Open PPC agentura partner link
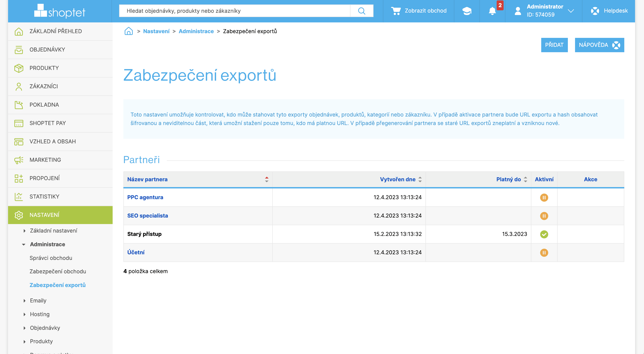Image resolution: width=644 pixels, height=354 pixels. [145, 197]
